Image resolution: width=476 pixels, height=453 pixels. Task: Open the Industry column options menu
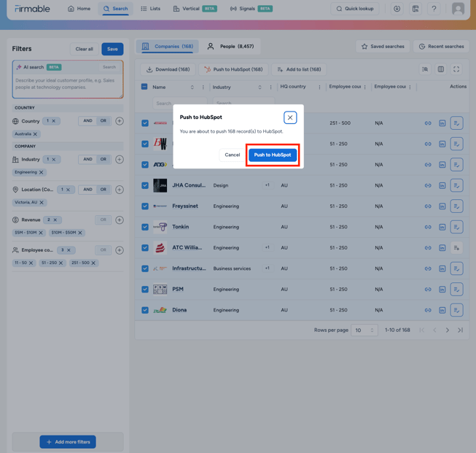pos(270,88)
